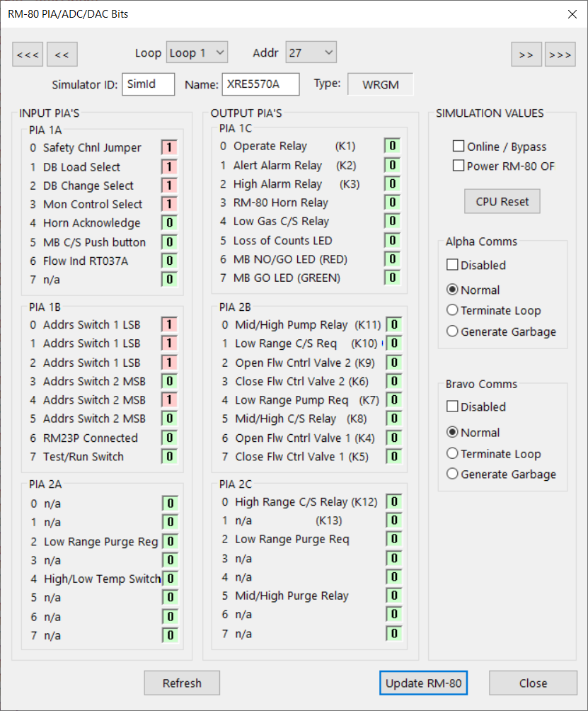Click the Update RM-80 button
Screen dimensions: 588x711
[x=423, y=683]
